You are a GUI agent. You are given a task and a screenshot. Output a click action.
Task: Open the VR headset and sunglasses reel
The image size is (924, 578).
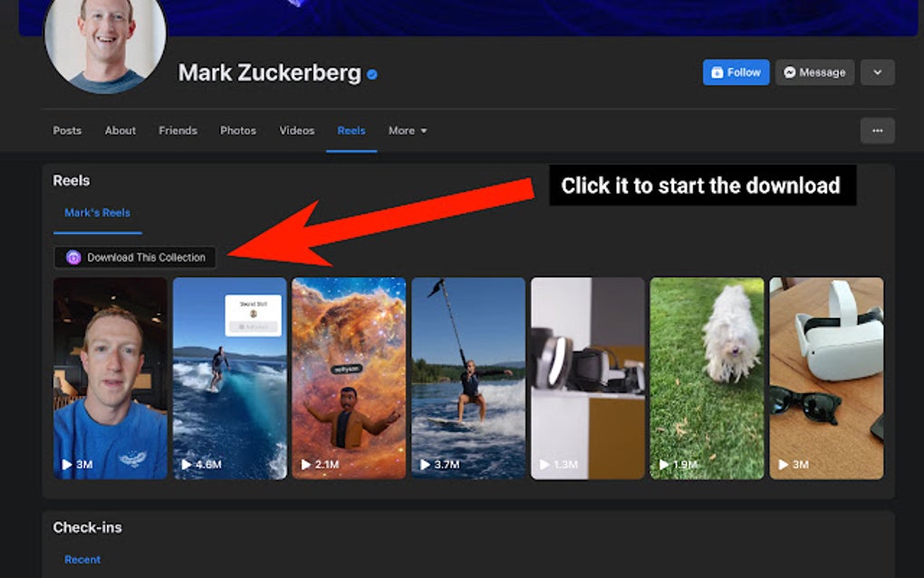click(826, 379)
